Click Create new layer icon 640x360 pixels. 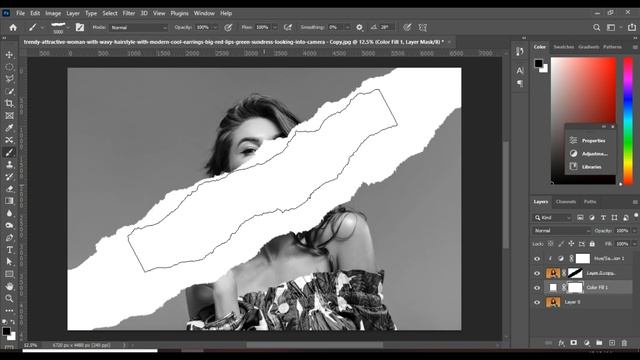612,343
